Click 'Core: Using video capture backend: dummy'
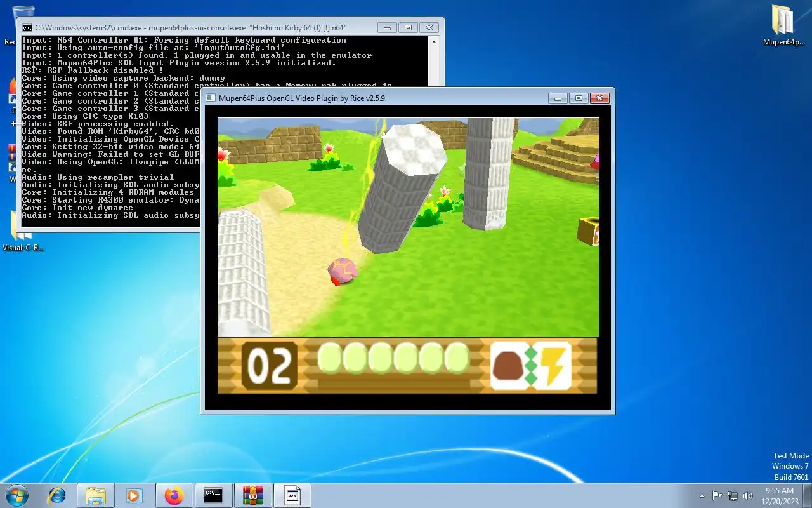 123,78
